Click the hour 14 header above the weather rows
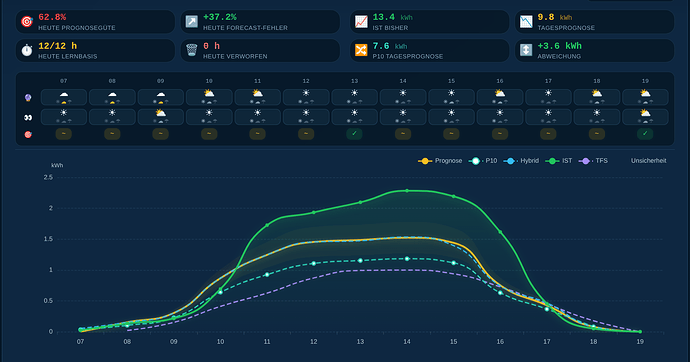Image resolution: width=690 pixels, height=362 pixels. (403, 81)
